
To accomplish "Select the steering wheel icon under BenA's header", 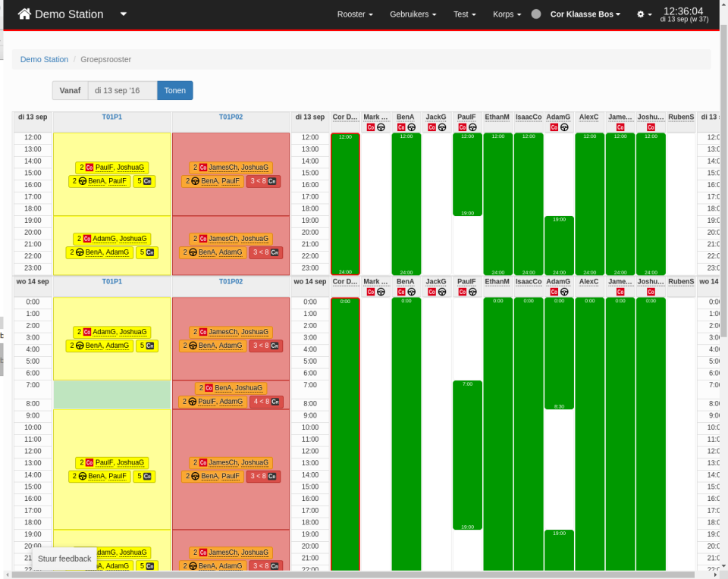I will (x=412, y=128).
